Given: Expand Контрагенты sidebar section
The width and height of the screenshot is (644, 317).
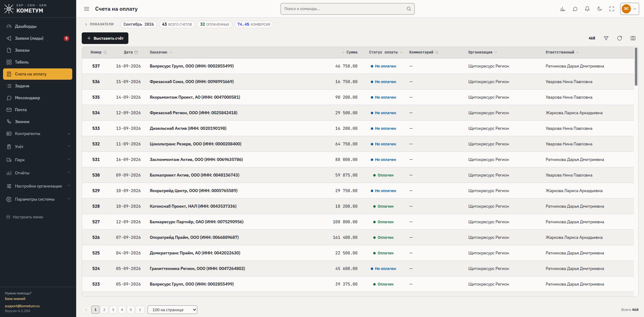Looking at the screenshot, I should pos(38,133).
